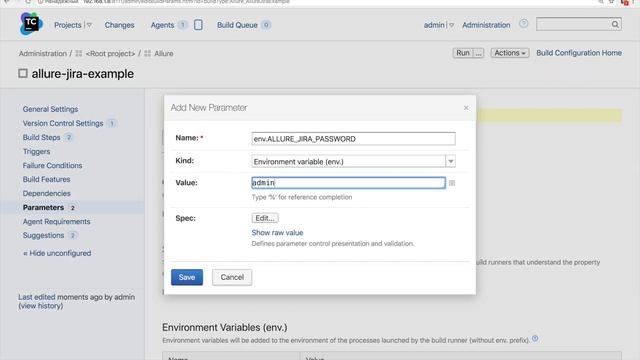640x360 pixels.
Task: Click the build configuration square icon beside title
Action: [x=23, y=73]
